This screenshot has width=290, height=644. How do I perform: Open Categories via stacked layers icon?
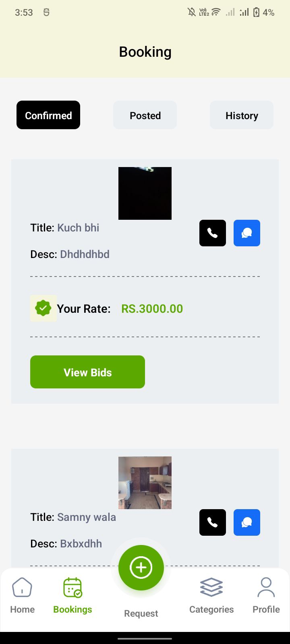tap(211, 588)
